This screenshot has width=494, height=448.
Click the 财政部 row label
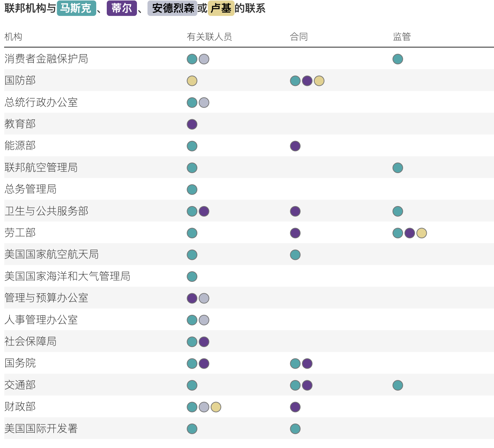coord(20,406)
